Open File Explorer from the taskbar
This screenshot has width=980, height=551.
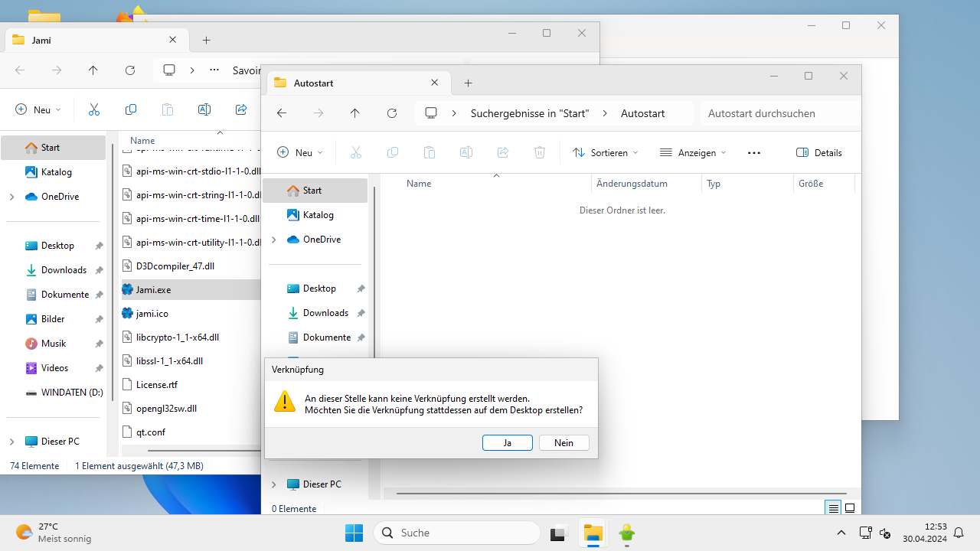point(593,533)
